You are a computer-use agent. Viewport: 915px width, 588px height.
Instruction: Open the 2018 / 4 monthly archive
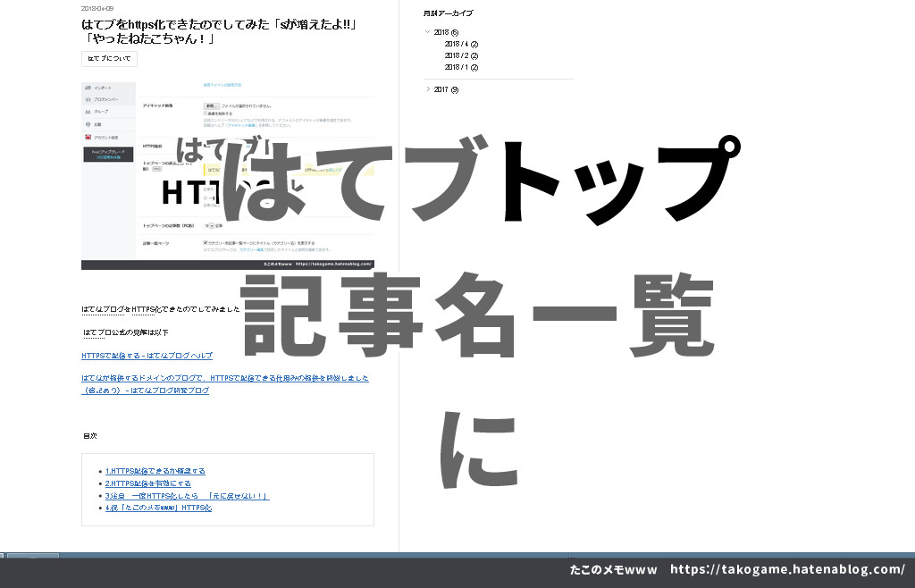tap(462, 45)
